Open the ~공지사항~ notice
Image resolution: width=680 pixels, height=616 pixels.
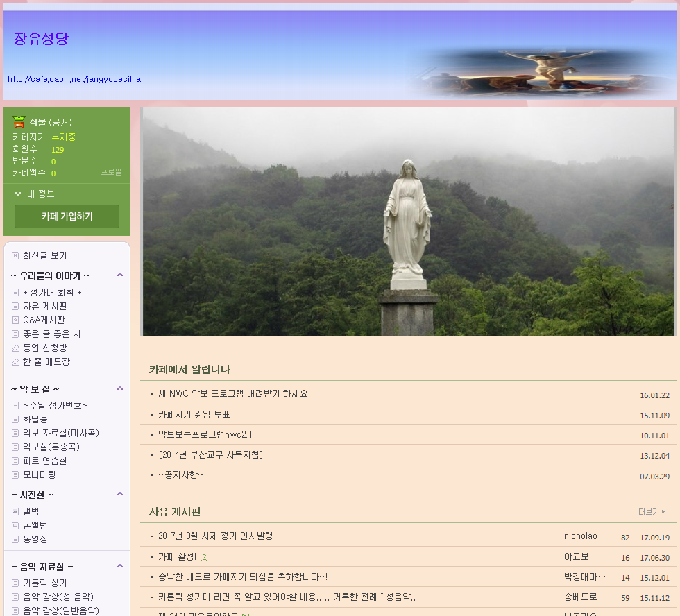pos(181,474)
